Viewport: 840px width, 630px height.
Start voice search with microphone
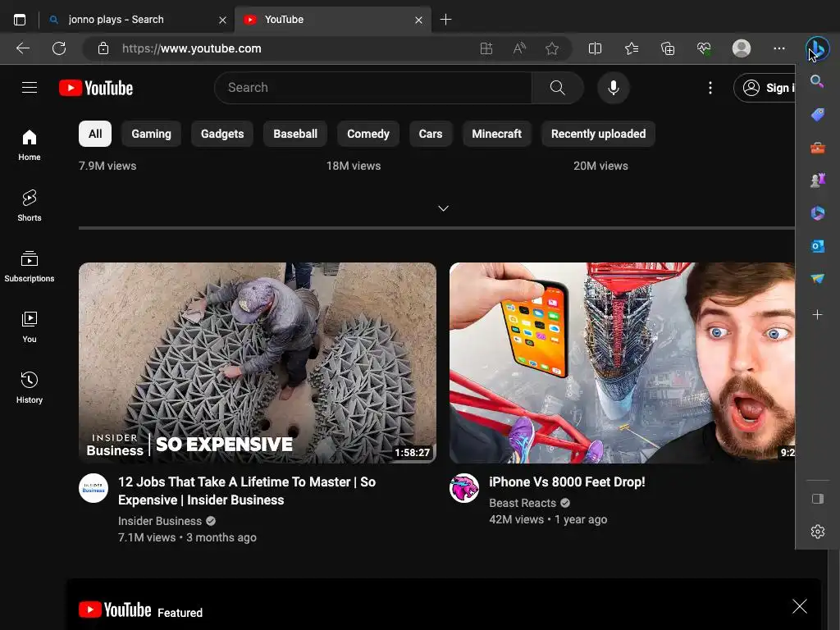point(614,88)
